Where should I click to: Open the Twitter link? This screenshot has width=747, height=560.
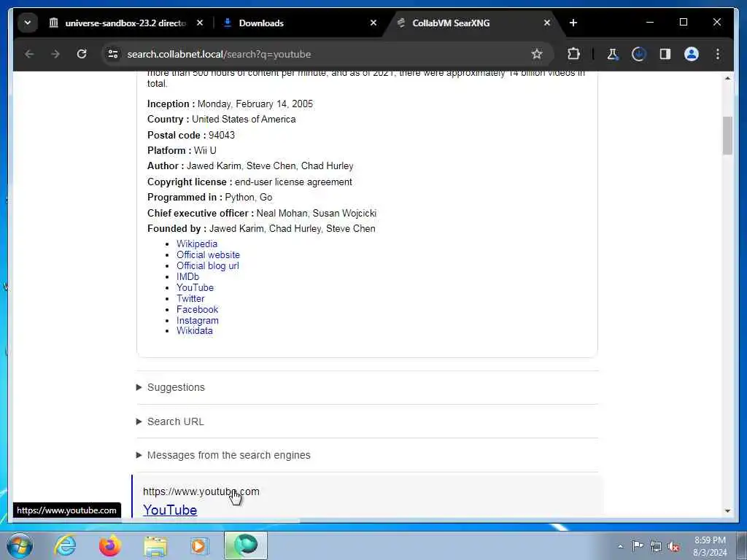click(x=190, y=298)
